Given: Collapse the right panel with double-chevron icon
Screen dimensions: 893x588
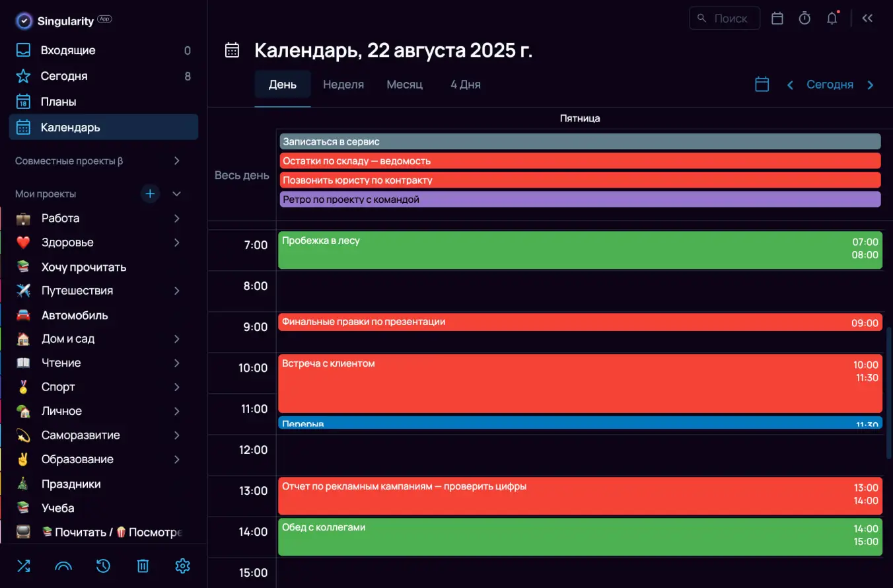Looking at the screenshot, I should click(x=867, y=18).
